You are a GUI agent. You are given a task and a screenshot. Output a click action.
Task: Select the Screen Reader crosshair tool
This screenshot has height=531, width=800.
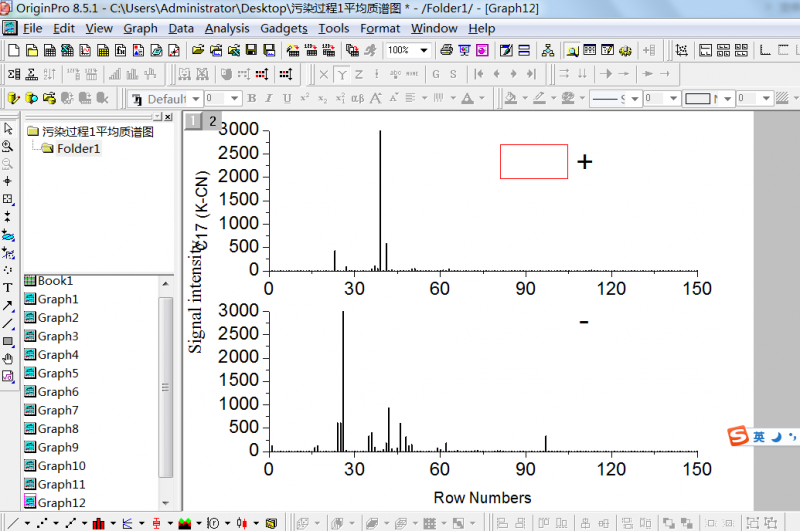[x=8, y=181]
